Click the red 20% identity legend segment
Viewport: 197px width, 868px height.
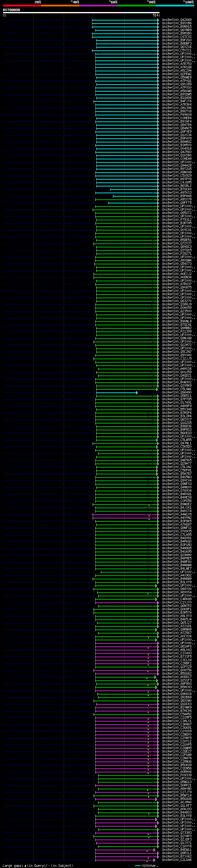point(22,6)
